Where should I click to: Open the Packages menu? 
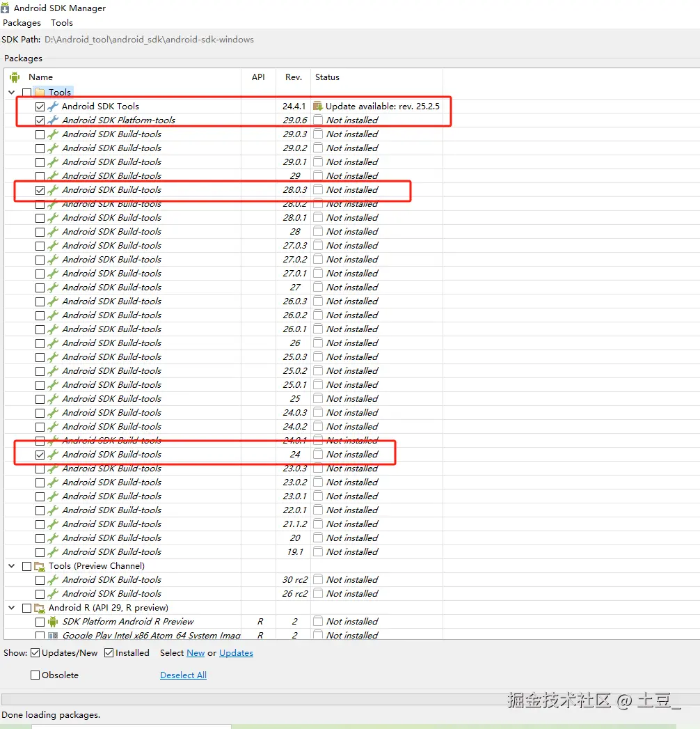pyautogui.click(x=22, y=23)
